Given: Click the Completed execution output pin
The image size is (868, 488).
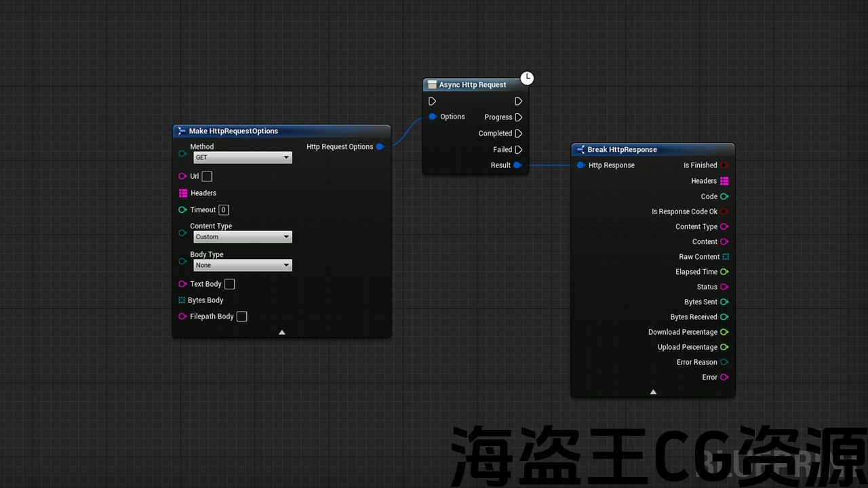Looking at the screenshot, I should point(518,134).
